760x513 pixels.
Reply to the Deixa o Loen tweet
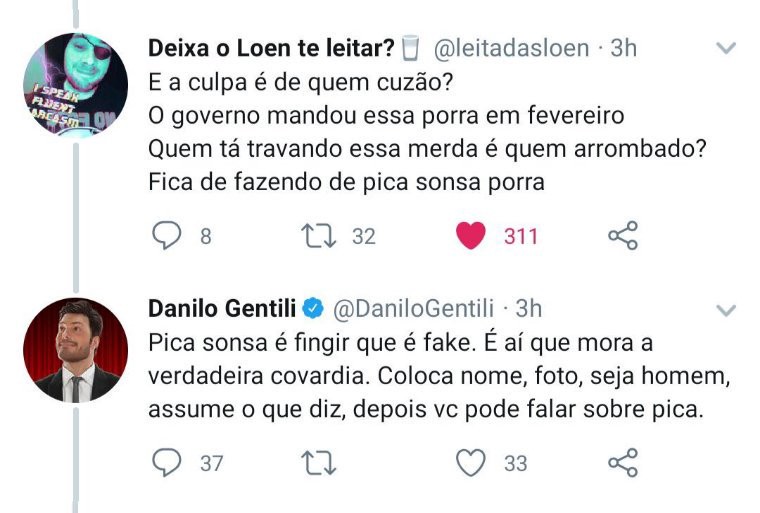[167, 236]
